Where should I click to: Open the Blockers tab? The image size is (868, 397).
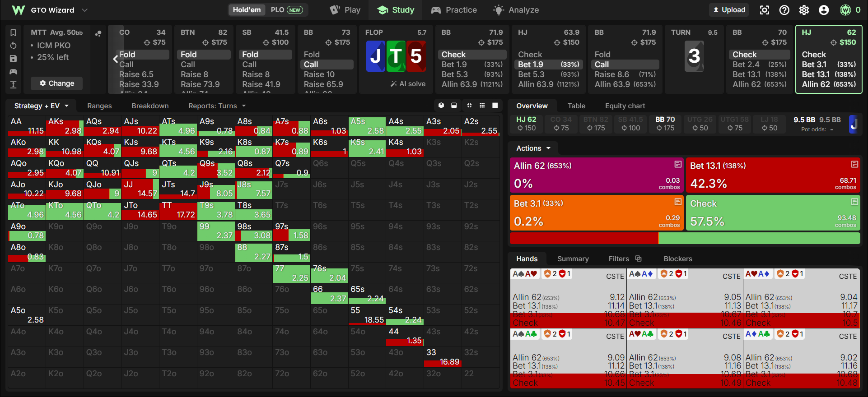point(677,259)
